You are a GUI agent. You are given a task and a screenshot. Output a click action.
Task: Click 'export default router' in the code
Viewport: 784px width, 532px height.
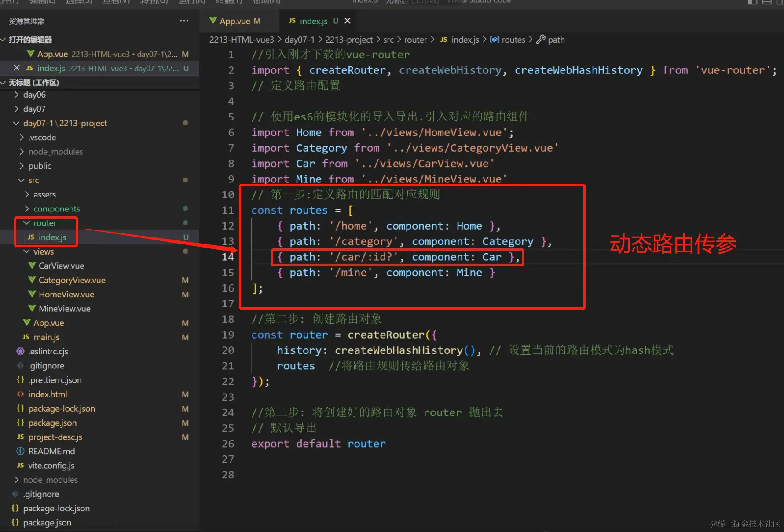click(319, 444)
